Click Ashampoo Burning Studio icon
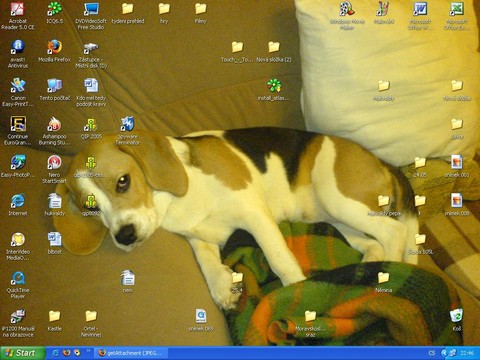The height and width of the screenshot is (360, 480). click(54, 130)
